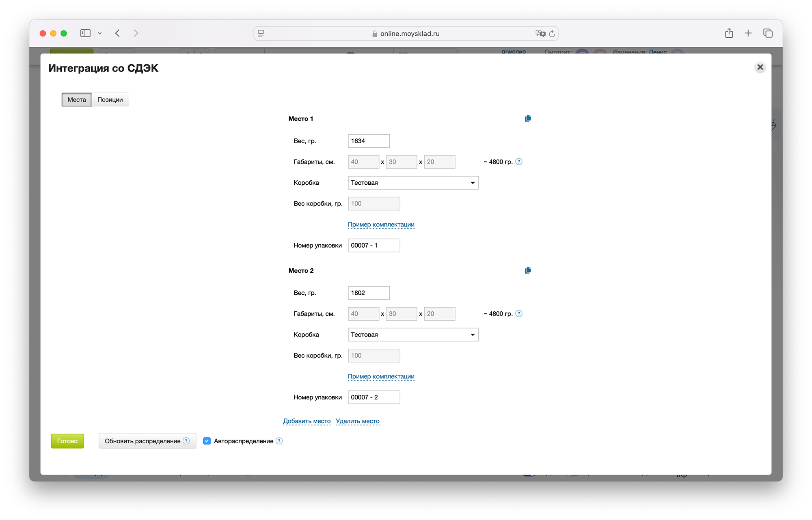The image size is (812, 520).
Task: Click help icon next to Место 2 volume weight
Action: coord(519,313)
